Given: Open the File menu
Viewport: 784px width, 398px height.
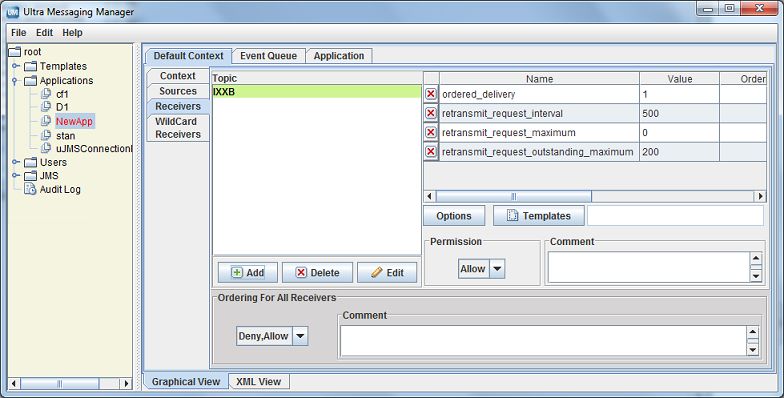Looking at the screenshot, I should 18,32.
